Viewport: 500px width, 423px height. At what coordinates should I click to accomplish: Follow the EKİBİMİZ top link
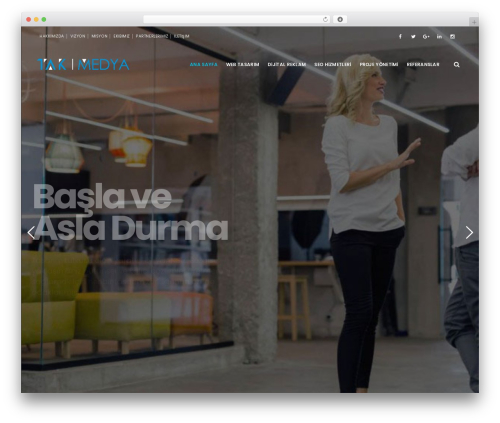(x=121, y=36)
